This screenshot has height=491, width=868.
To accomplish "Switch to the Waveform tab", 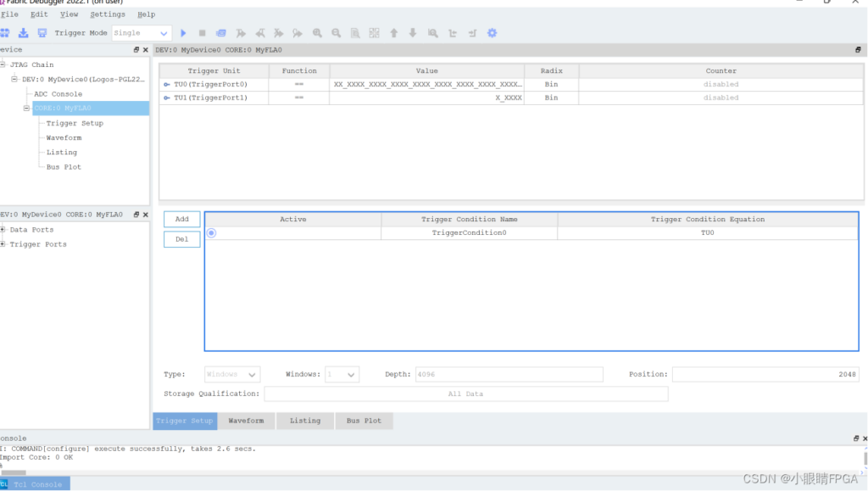I will click(x=246, y=421).
